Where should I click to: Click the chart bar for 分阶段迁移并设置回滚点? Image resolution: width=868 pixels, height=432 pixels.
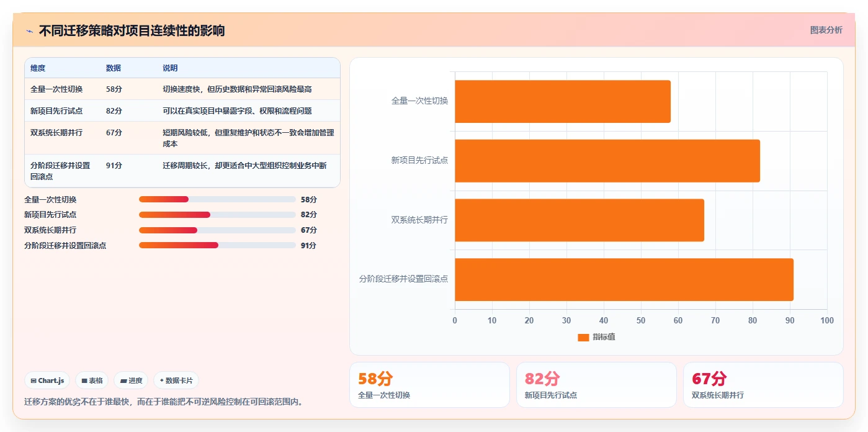click(624, 279)
